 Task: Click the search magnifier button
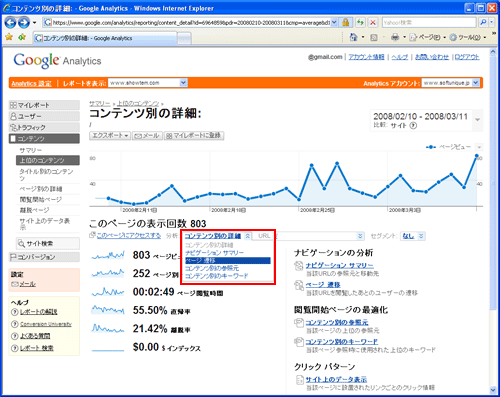[483, 23]
